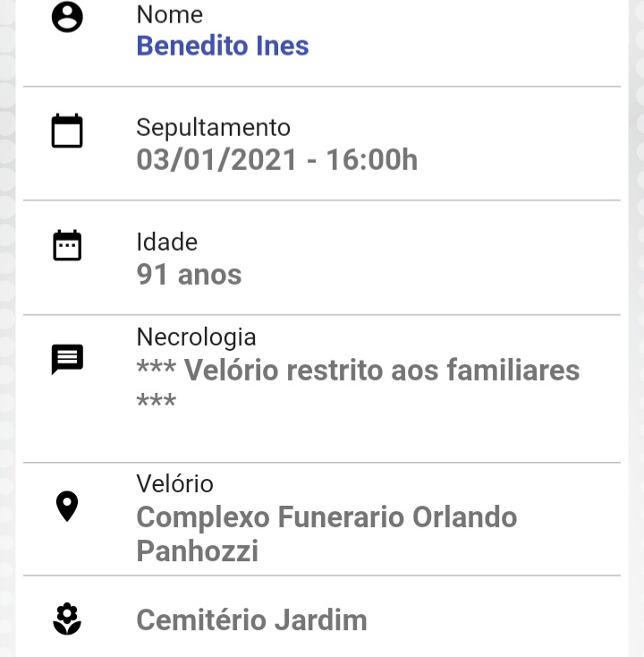The image size is (644, 657).
Task: Tap the person profile icon beside Nome
Action: click(x=67, y=17)
